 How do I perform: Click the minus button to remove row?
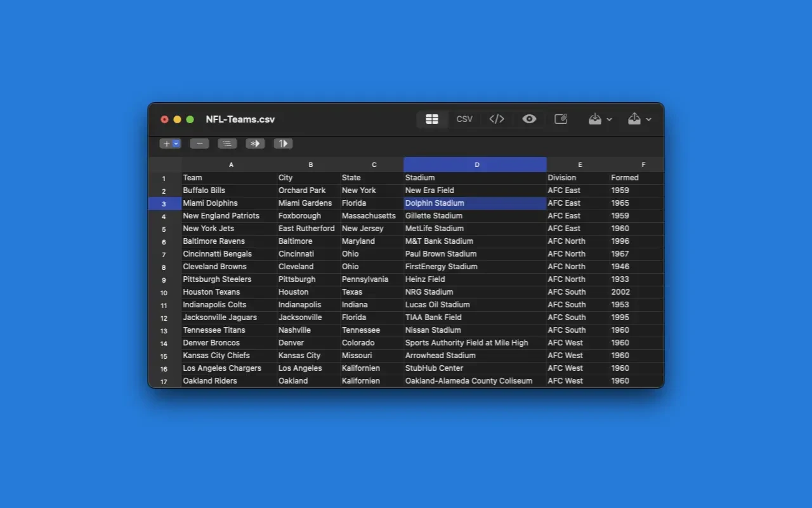click(x=199, y=144)
